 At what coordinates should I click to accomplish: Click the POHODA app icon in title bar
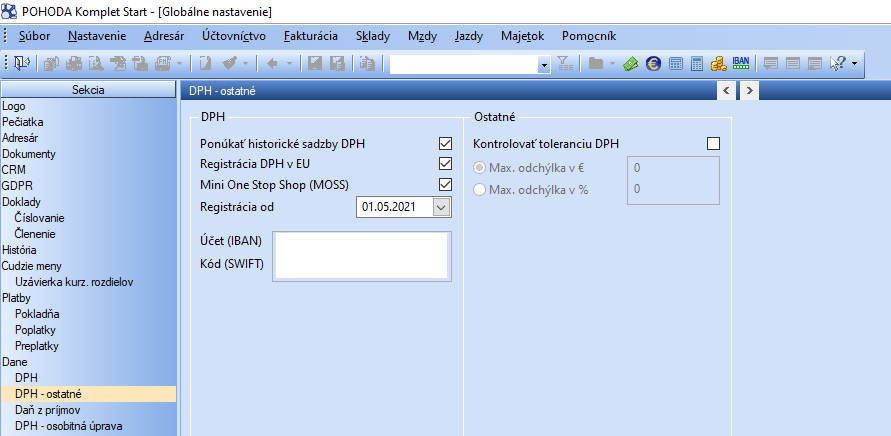click(10, 11)
